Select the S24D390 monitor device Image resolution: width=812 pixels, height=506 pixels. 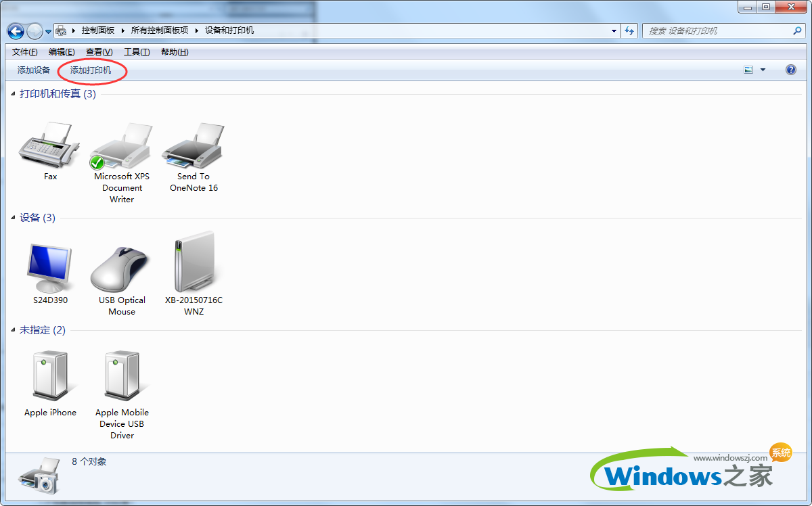(x=50, y=269)
